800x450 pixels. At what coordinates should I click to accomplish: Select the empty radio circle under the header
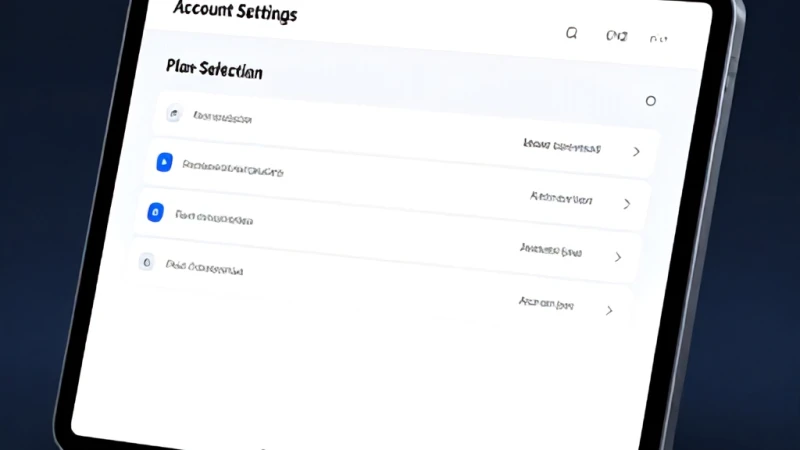pyautogui.click(x=651, y=101)
